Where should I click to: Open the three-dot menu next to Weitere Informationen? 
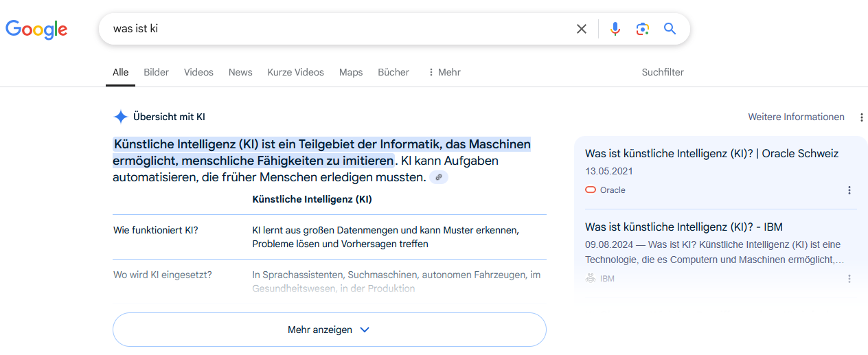(862, 117)
